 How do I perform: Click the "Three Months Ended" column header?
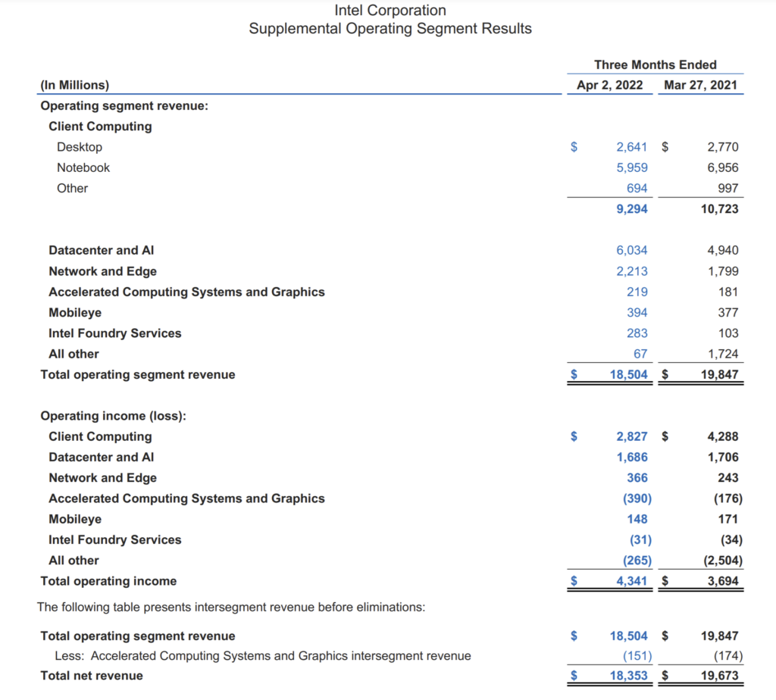(656, 65)
